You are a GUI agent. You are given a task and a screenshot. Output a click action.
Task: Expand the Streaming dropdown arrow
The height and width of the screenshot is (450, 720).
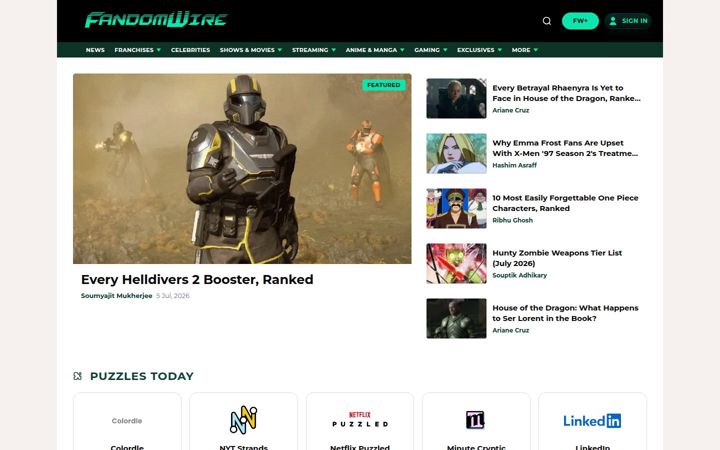point(334,50)
